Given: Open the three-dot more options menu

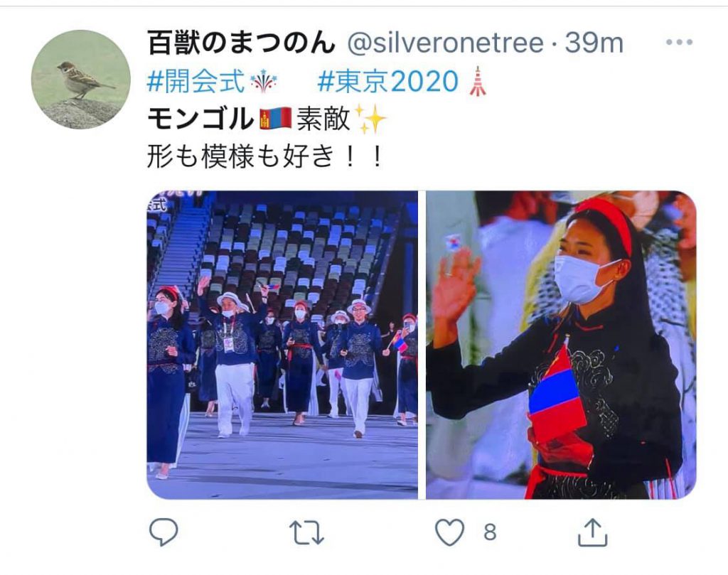Looking at the screenshot, I should (679, 42).
